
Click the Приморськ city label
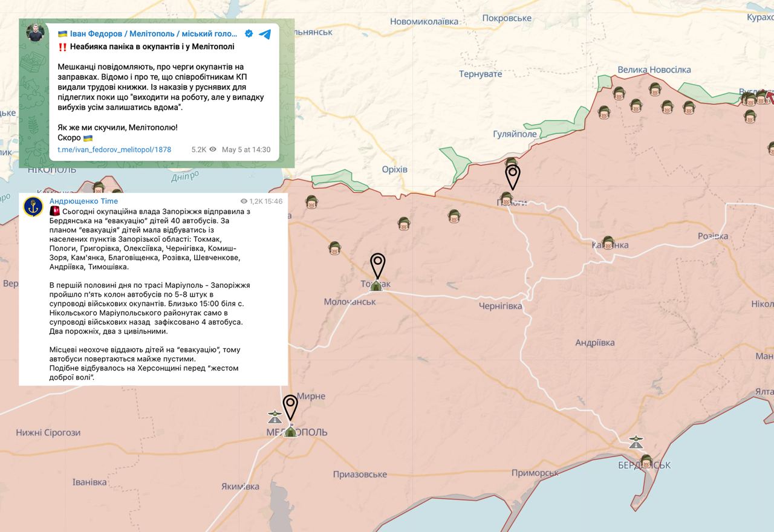535,473
